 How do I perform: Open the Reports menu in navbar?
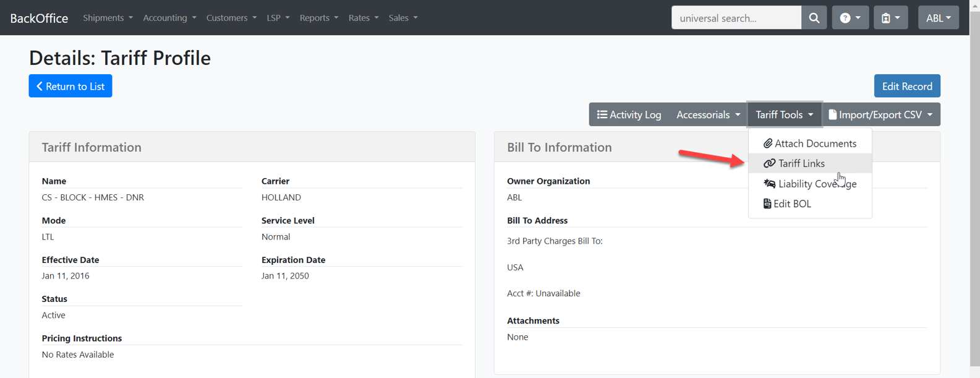(318, 18)
